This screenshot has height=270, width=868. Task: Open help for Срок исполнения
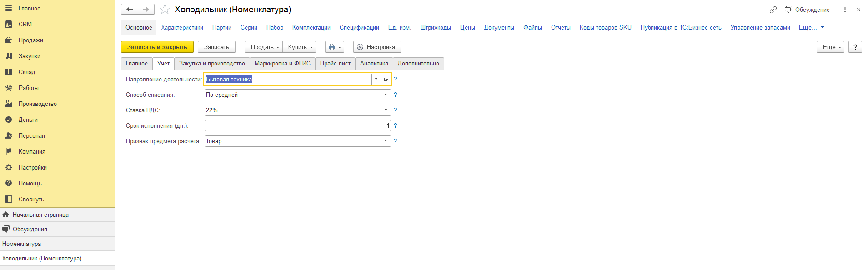(396, 125)
